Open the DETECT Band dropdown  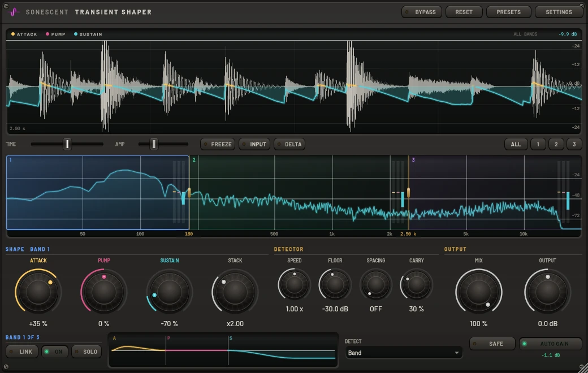click(x=403, y=353)
